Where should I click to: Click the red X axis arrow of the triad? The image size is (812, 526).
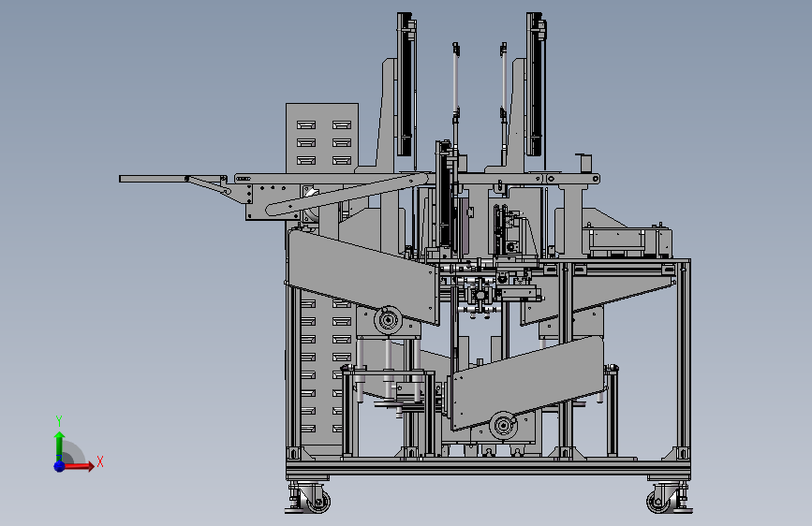[79, 466]
